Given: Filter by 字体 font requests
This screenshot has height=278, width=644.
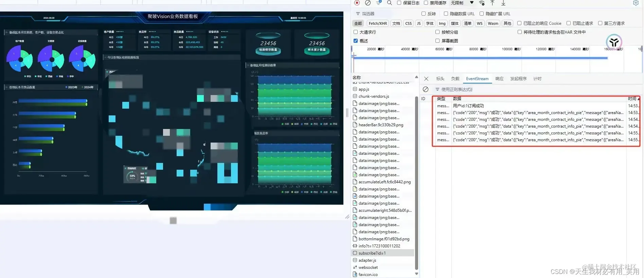Looking at the screenshot, I should point(430,23).
